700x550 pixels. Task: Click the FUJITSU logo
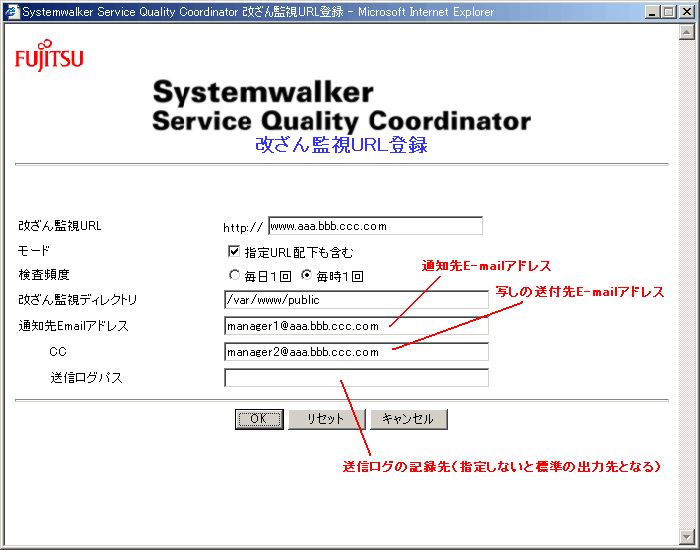(49, 58)
